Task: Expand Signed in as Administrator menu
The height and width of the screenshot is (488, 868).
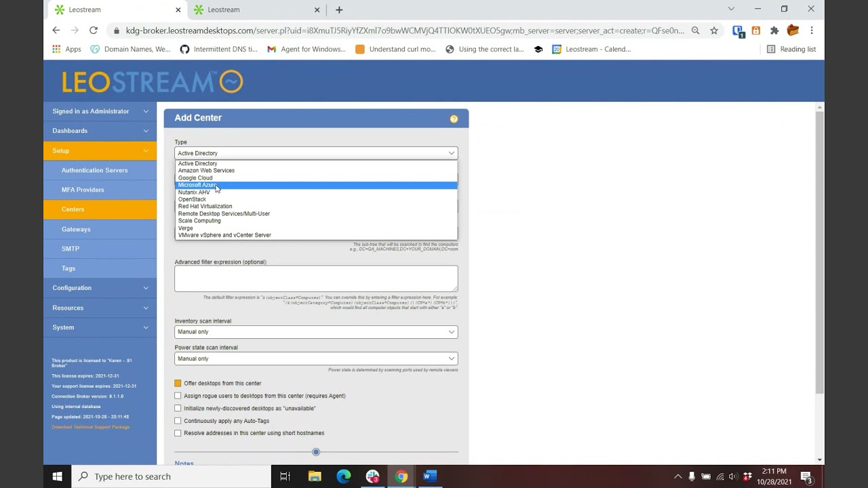Action: 100,111
